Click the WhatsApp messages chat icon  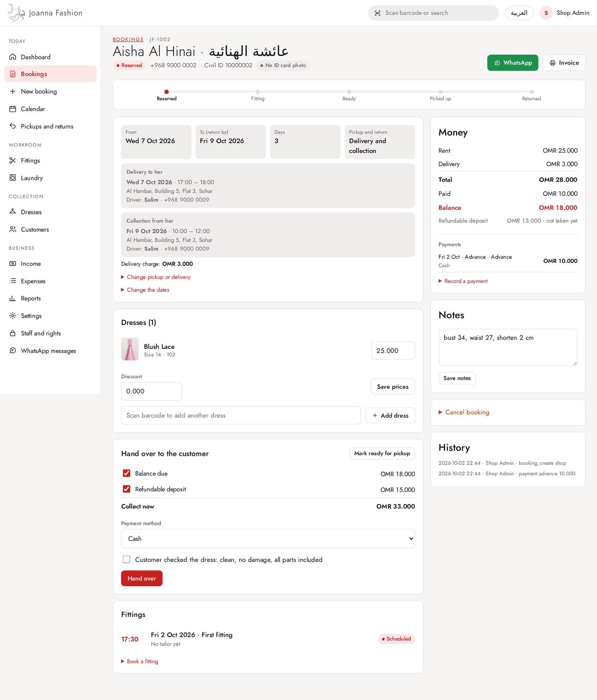tap(13, 350)
